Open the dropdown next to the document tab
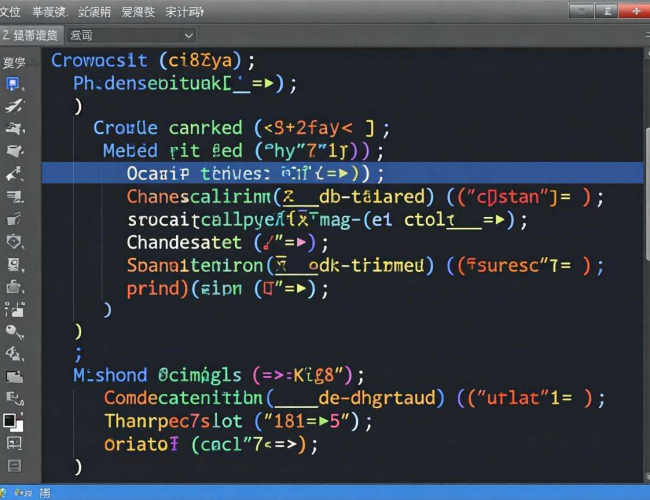The width and height of the screenshot is (650, 500). [x=189, y=35]
